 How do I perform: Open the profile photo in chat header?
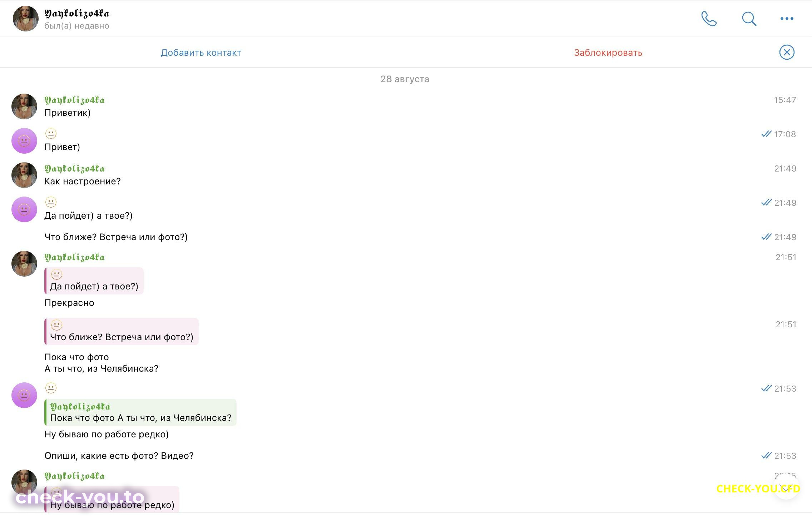(x=25, y=19)
